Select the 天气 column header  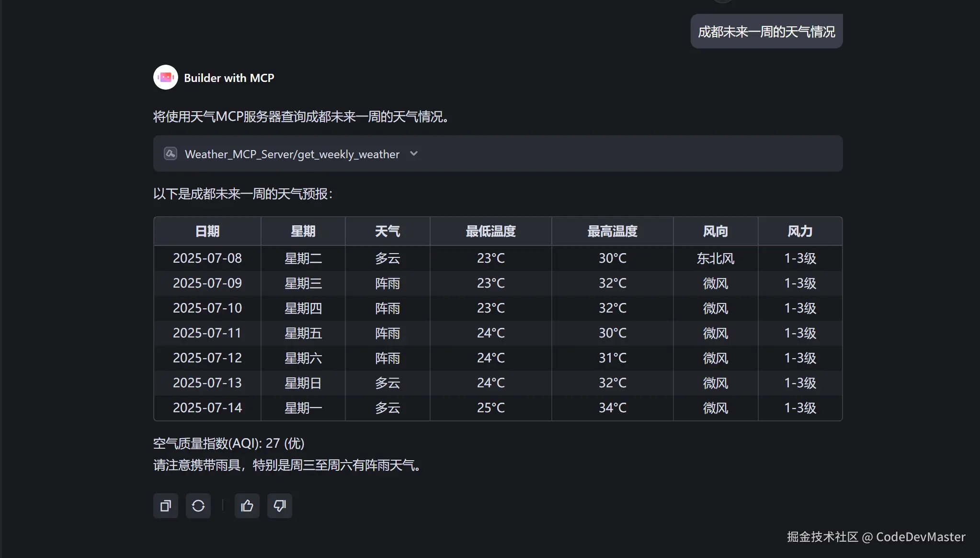tap(387, 231)
